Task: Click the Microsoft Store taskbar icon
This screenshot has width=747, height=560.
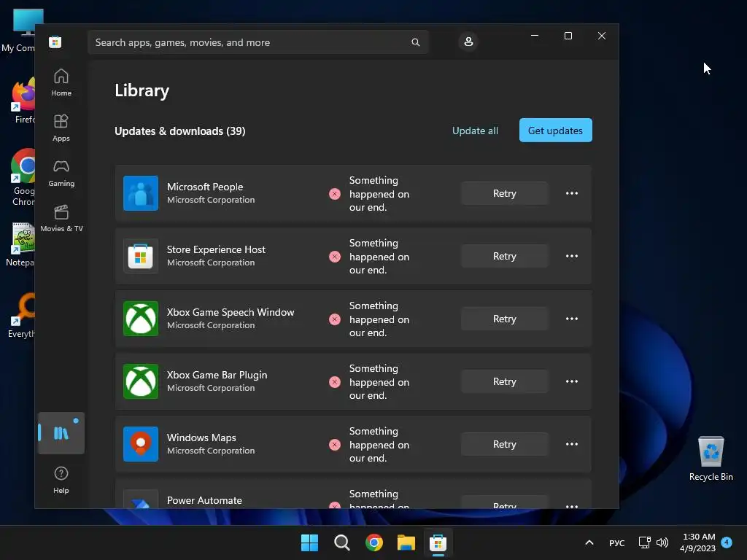Action: [438, 542]
